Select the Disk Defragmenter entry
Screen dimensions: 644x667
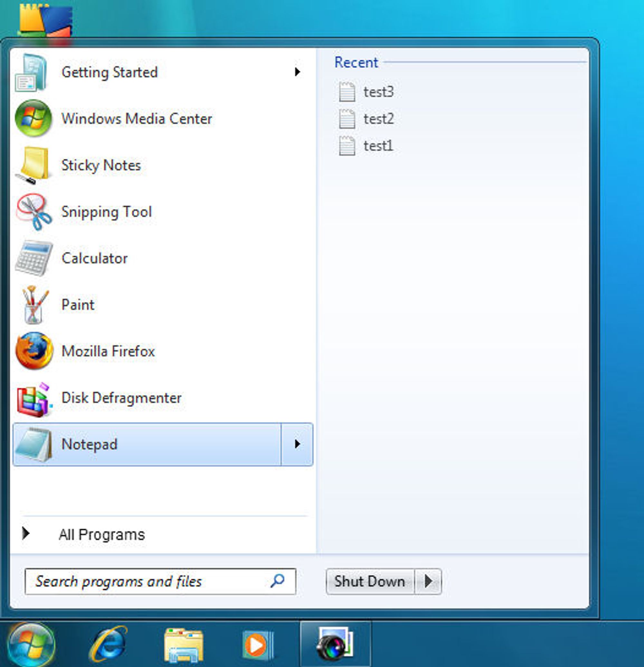tap(163, 398)
